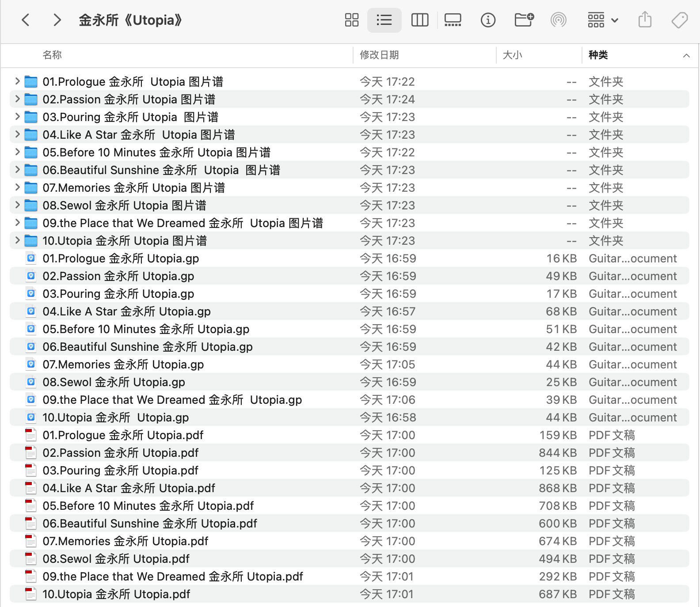The height and width of the screenshot is (607, 700).
Task: Expand the 02.Passion 图片谱 folder
Action: (17, 99)
